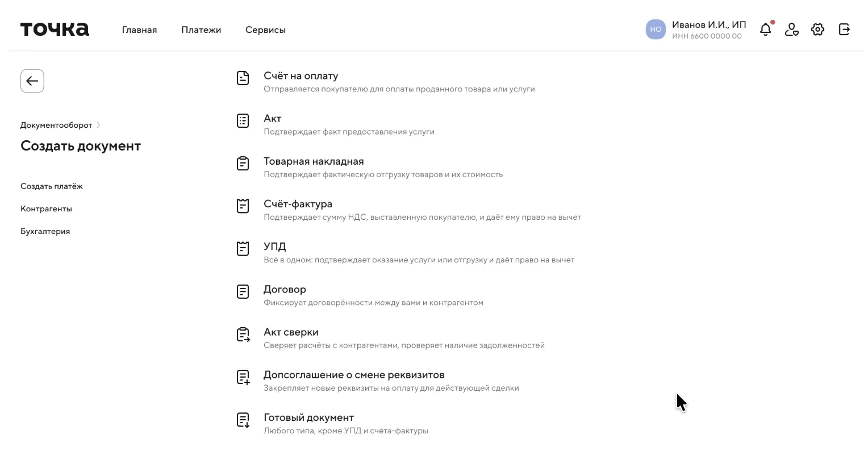Go to Документооборот breadcrumb
Screen dimensions: 868x451
56,125
